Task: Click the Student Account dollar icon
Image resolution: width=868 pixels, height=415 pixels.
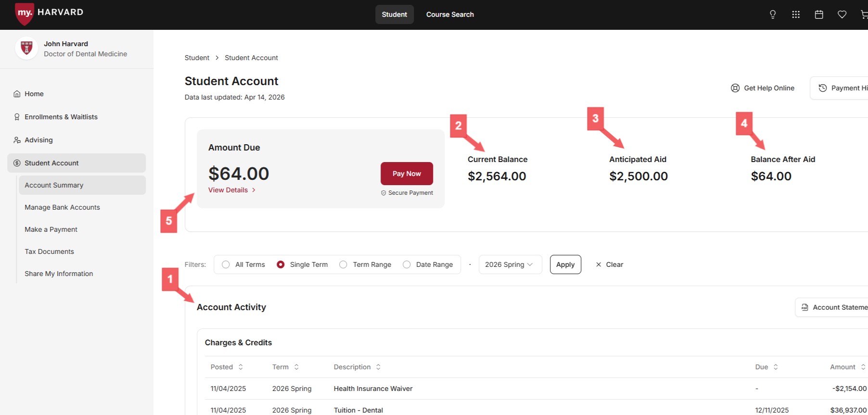Action: (17, 163)
